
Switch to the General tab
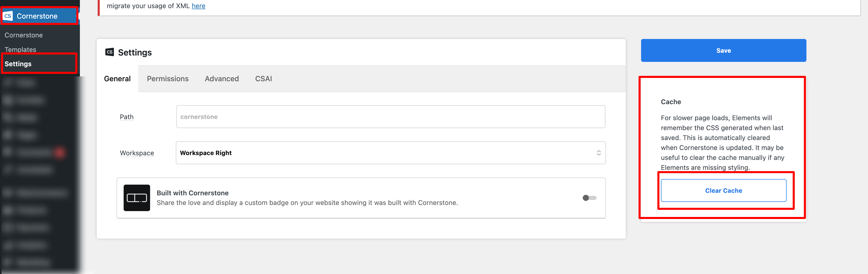click(117, 79)
